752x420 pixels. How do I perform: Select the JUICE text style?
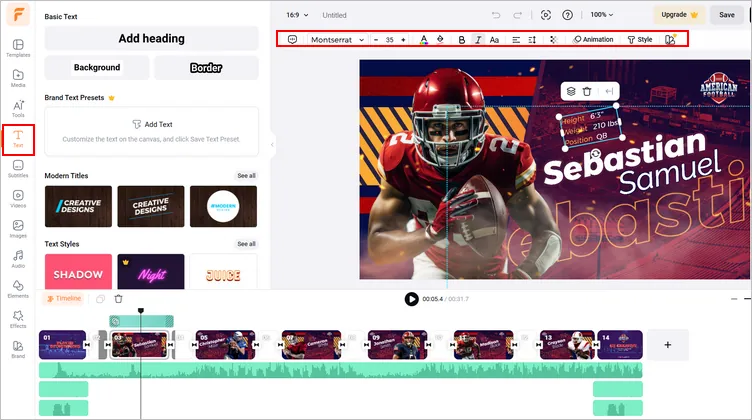click(223, 272)
